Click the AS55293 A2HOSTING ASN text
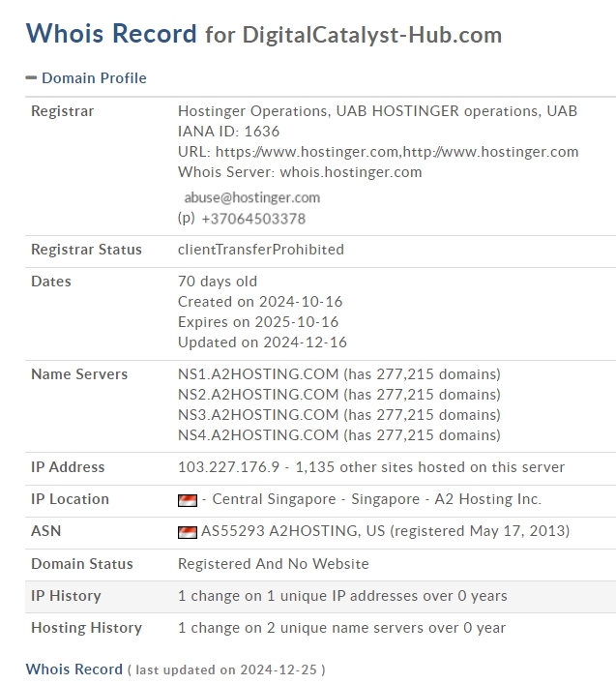Image resolution: width=616 pixels, height=684 pixels. tap(386, 531)
